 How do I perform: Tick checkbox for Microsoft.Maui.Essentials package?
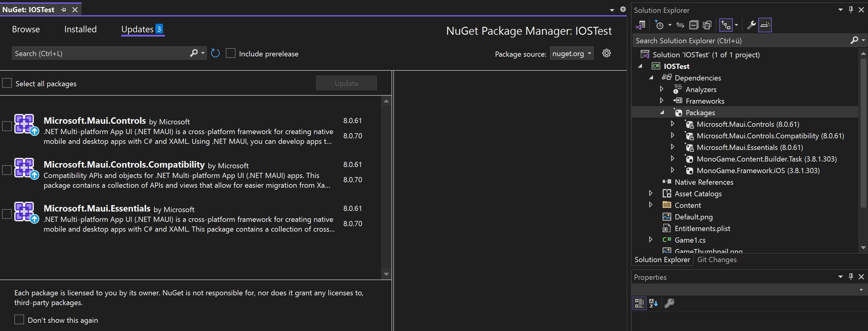[7, 214]
